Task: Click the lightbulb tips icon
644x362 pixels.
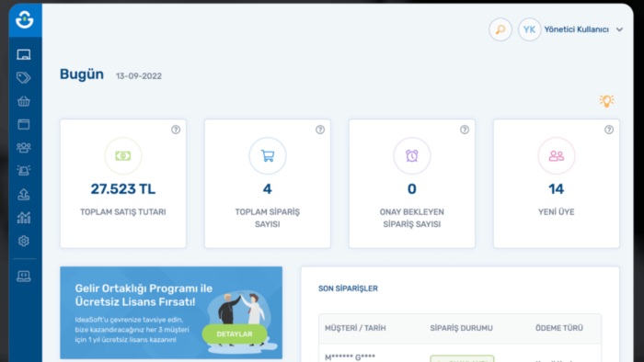Action: [606, 101]
